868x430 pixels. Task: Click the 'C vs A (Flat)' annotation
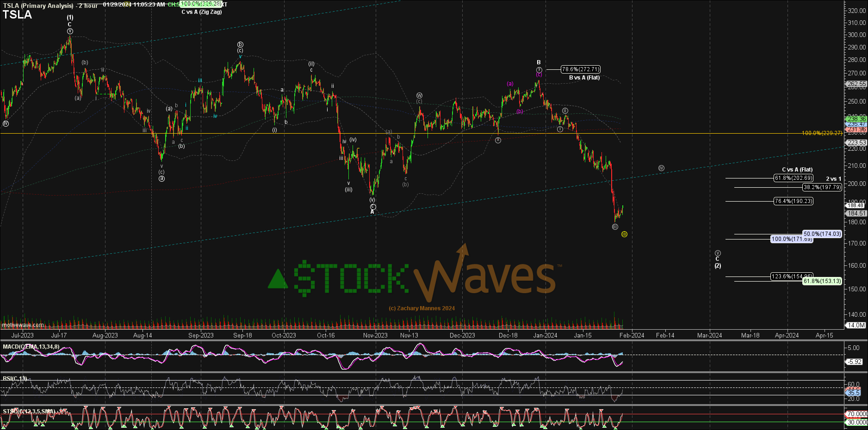click(x=797, y=170)
